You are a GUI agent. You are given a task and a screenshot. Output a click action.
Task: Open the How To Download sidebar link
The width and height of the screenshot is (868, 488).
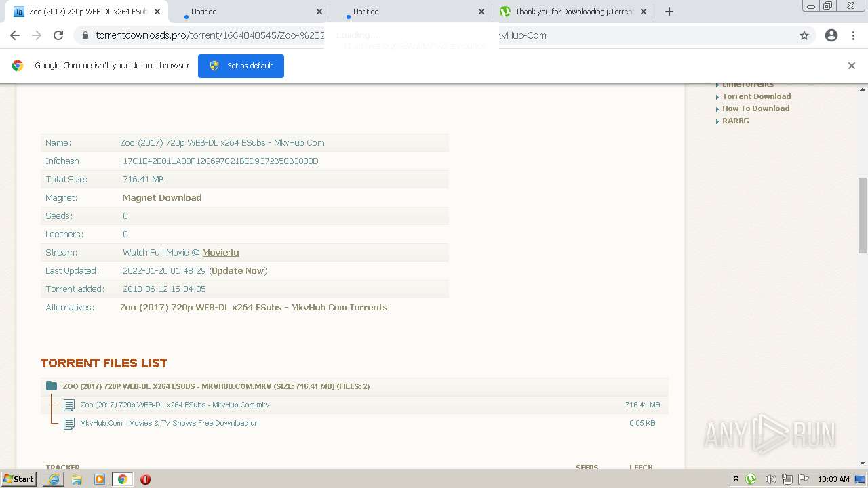tap(755, 108)
